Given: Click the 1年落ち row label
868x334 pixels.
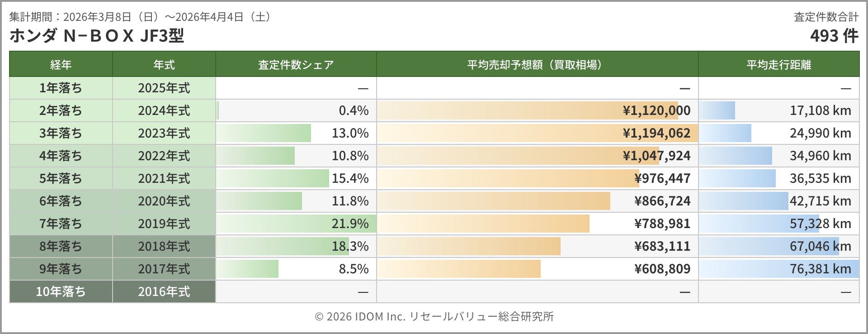Looking at the screenshot, I should [x=61, y=88].
